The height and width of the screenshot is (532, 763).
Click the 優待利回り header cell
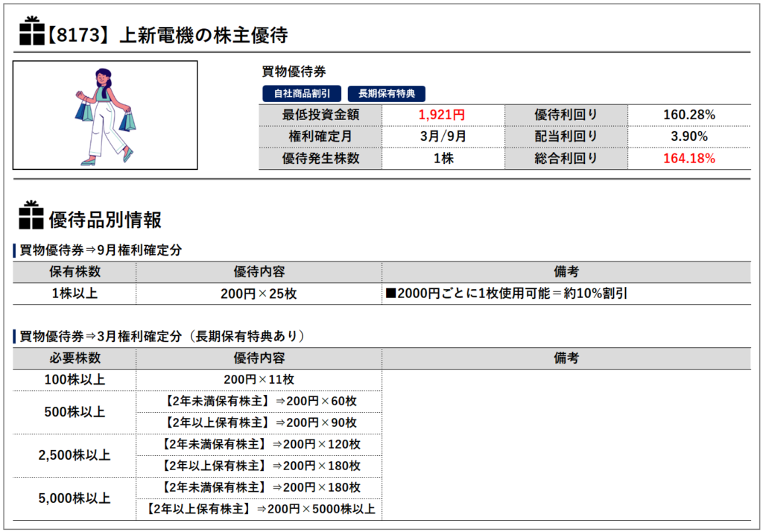click(566, 115)
